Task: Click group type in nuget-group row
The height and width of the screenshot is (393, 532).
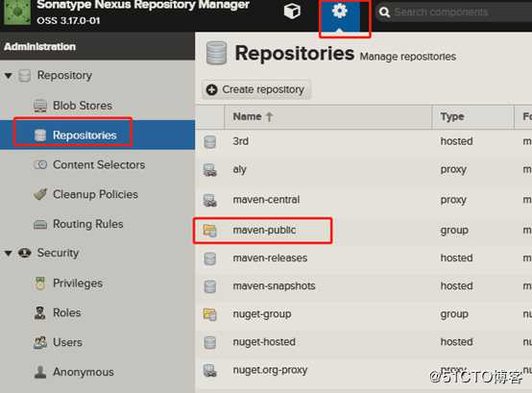Action: coord(454,314)
